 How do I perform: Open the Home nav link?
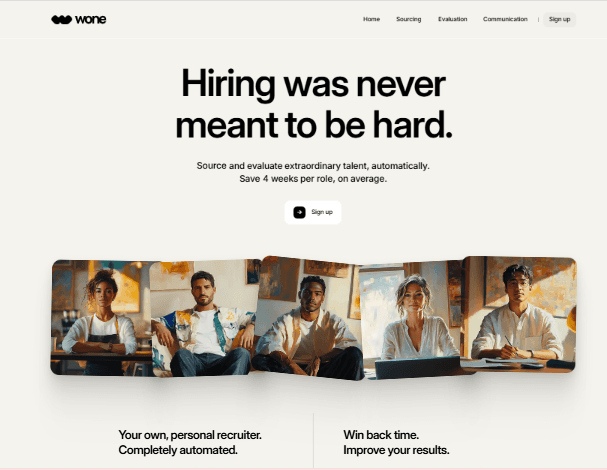point(371,19)
